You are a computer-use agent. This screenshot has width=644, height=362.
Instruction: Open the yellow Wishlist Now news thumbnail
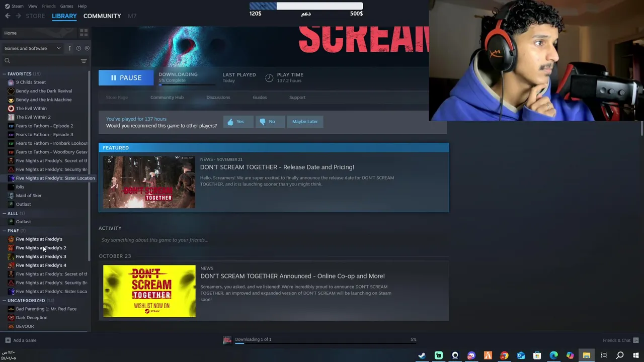pos(149,291)
